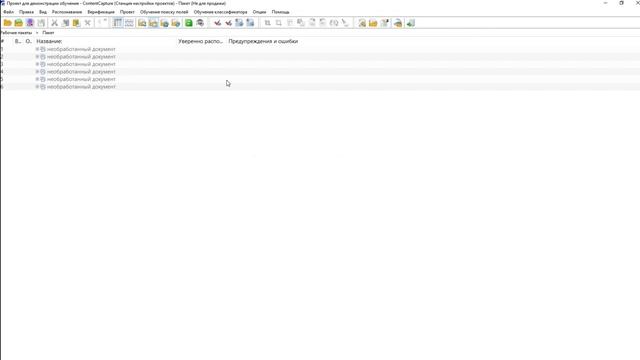Click the yellow Paste clipboard icon
Viewport: 640px width, 360px height.
click(76, 23)
